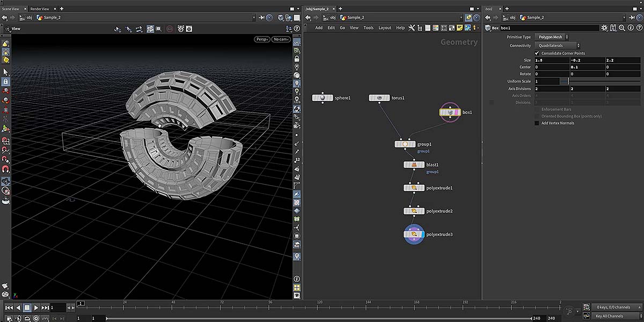The height and width of the screenshot is (322, 644).
Task: Click the box1 node name field
Action: (x=550, y=28)
